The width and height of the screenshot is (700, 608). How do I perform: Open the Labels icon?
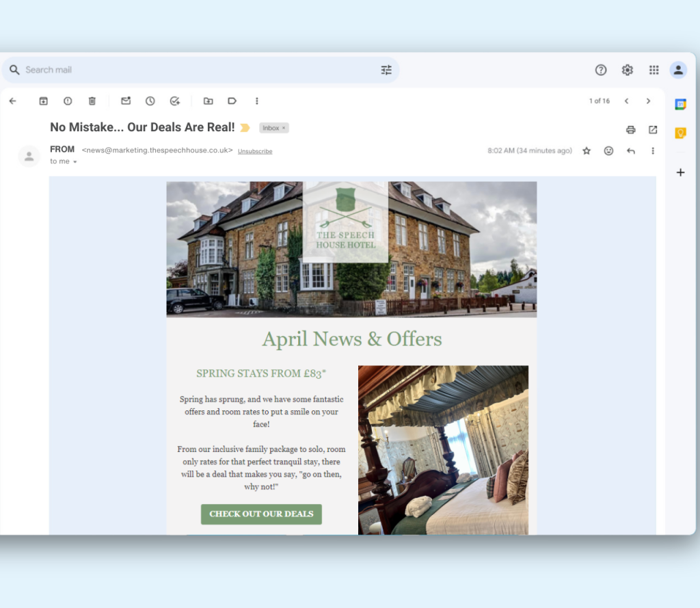(x=232, y=101)
